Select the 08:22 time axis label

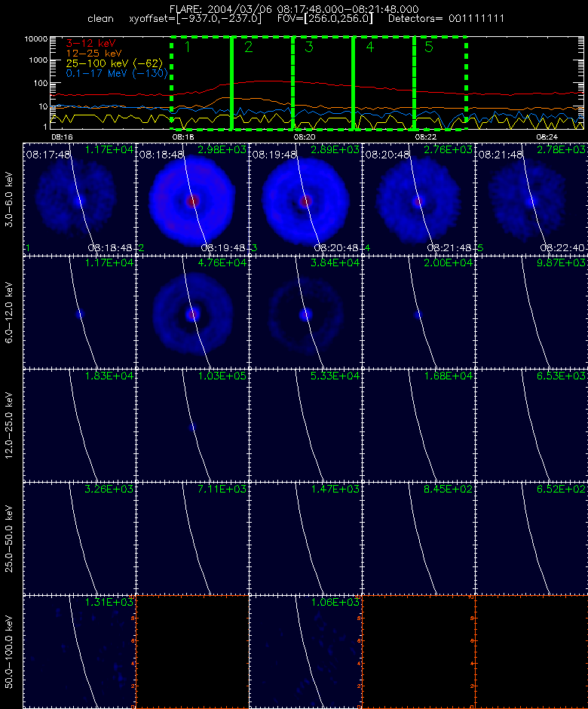(426, 137)
